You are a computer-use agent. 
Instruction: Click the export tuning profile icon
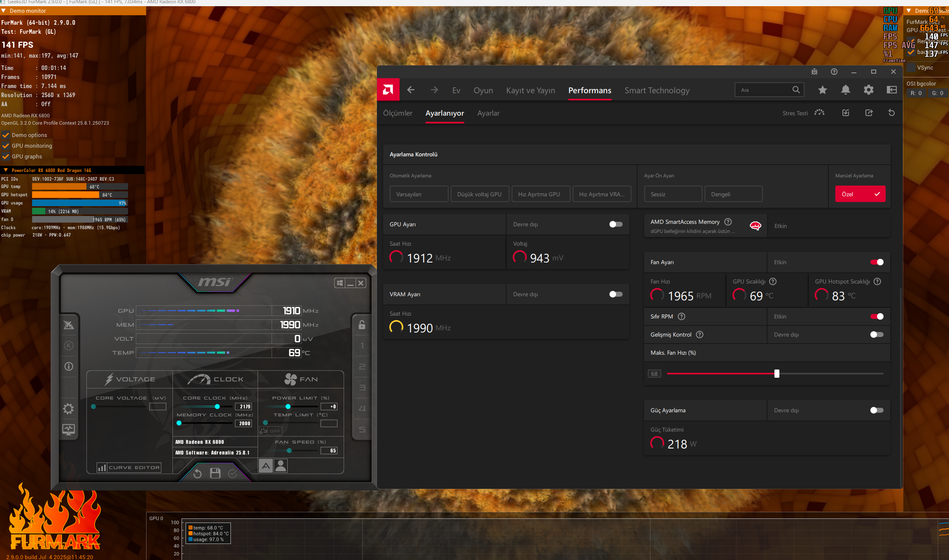pos(869,113)
